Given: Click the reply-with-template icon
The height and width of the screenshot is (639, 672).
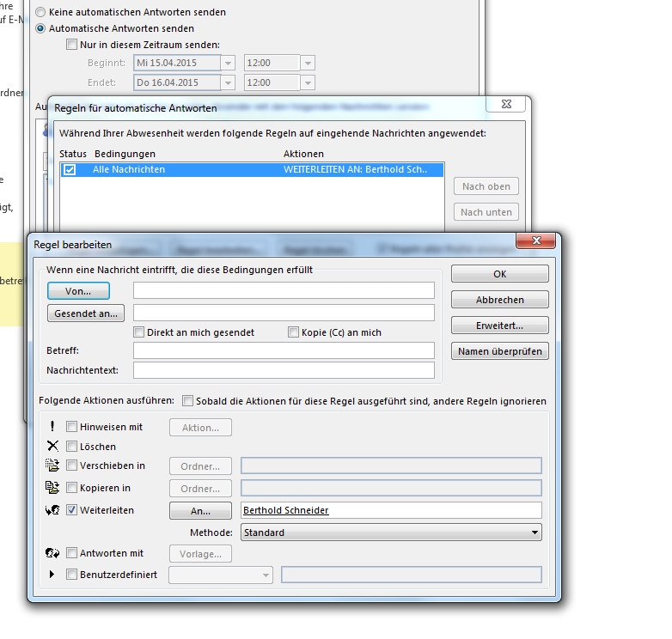Looking at the screenshot, I should [53, 554].
